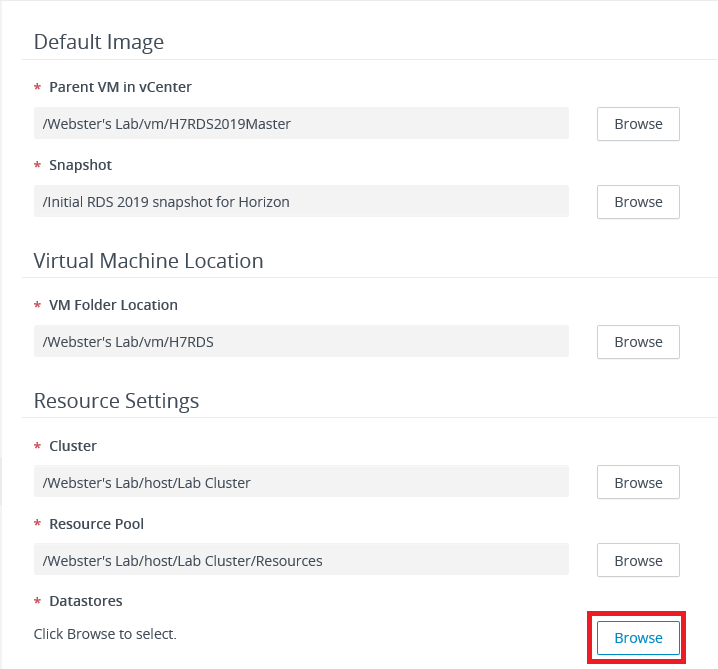Click the Resource Settings section heading
The image size is (718, 669).
[116, 401]
